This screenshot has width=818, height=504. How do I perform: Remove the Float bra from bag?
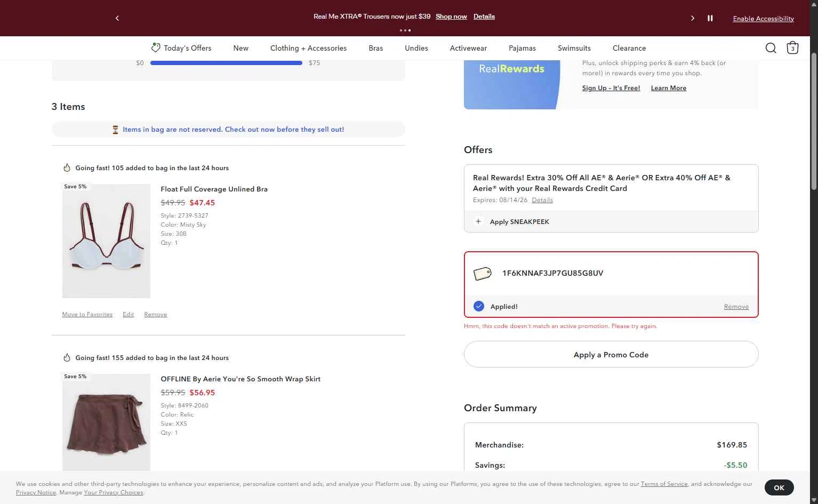click(x=156, y=315)
